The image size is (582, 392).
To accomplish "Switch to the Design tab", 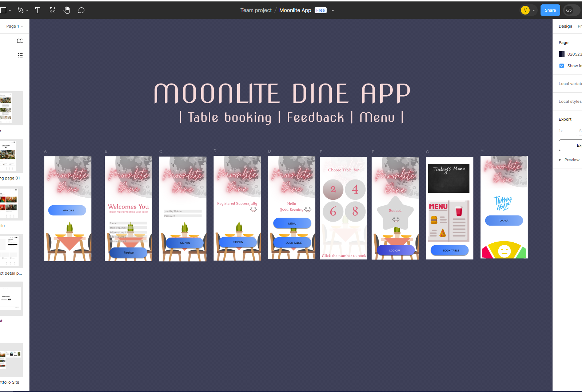I will 565,26.
